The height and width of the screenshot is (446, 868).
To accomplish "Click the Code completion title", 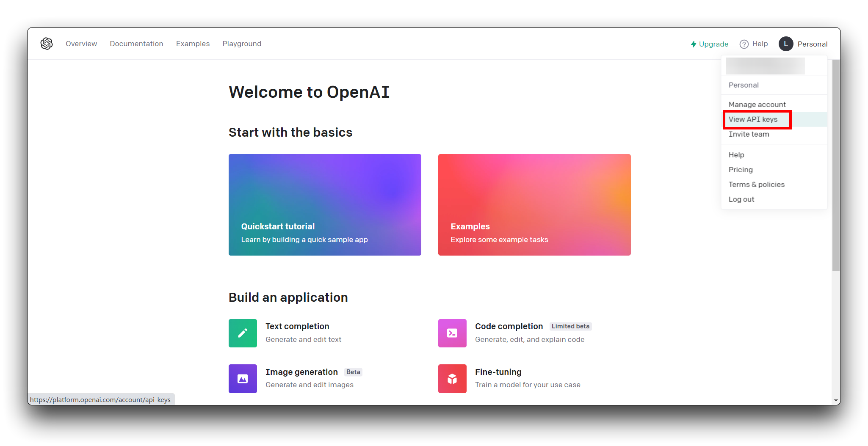I will pos(509,326).
